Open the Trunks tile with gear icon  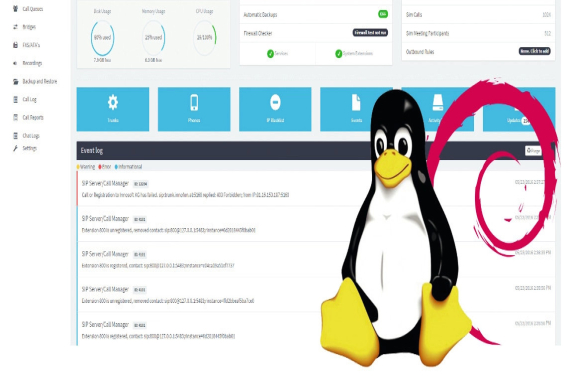click(x=113, y=109)
